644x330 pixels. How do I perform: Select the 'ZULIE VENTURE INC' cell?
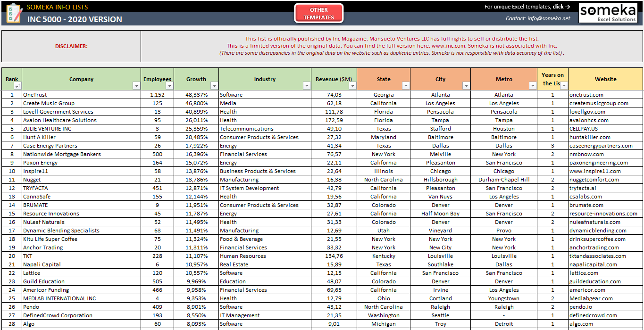pos(82,129)
